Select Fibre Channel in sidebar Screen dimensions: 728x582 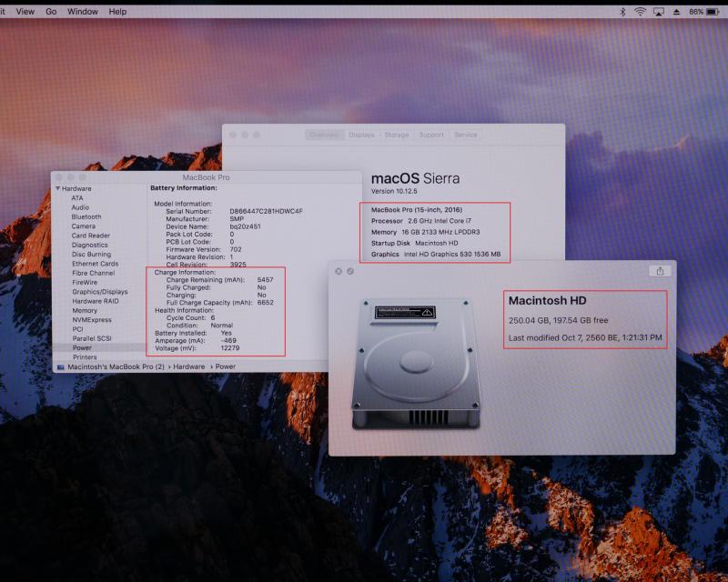point(94,273)
